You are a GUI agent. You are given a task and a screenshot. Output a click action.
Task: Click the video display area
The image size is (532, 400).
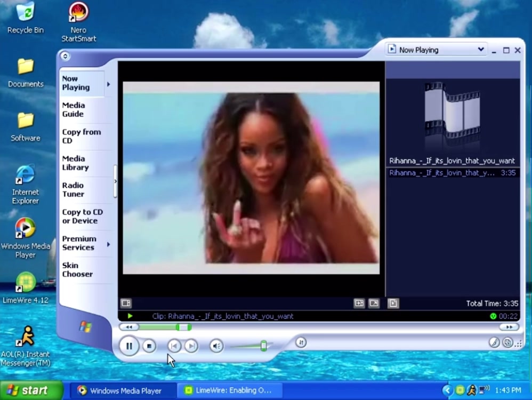(x=251, y=178)
